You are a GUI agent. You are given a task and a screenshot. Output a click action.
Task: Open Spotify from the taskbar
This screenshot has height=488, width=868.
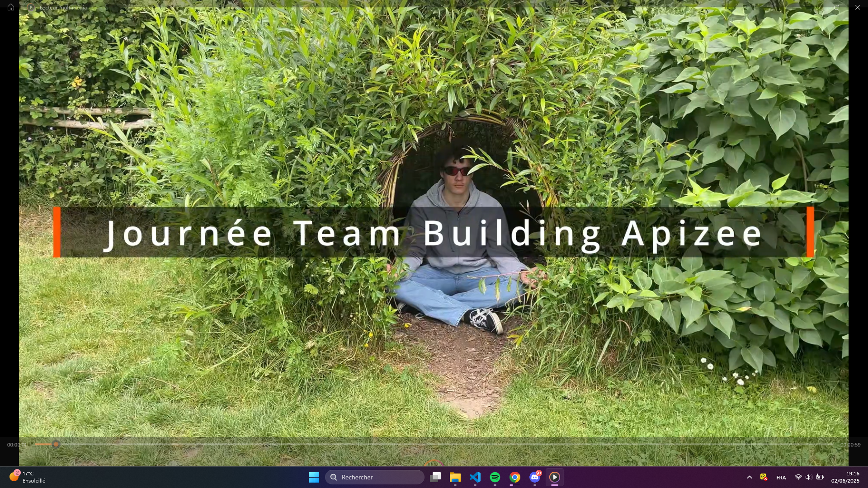(495, 477)
